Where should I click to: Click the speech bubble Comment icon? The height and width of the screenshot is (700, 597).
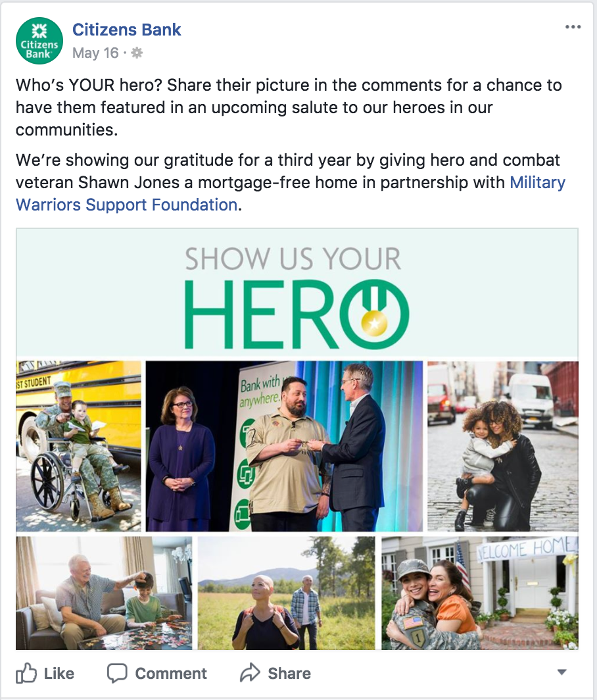coord(117,673)
